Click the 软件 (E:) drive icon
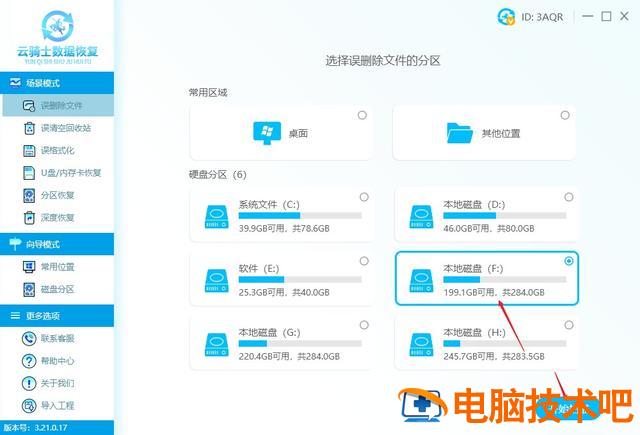Screen dimensions: 640x435 click(217, 280)
